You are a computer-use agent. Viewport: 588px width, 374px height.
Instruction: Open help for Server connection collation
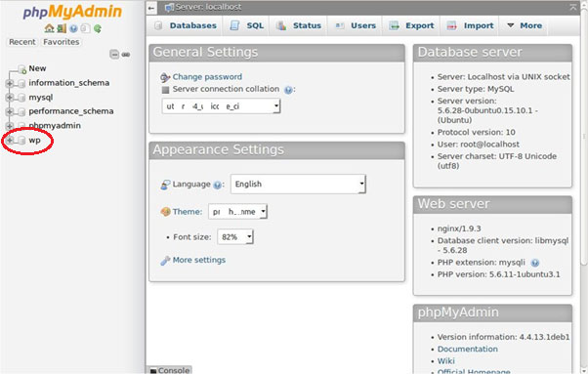tap(288, 90)
